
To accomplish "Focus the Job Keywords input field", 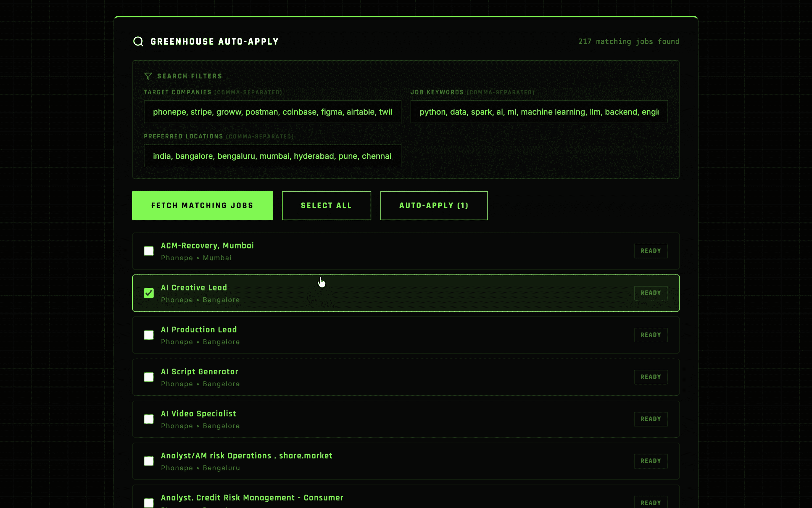I will (x=539, y=112).
